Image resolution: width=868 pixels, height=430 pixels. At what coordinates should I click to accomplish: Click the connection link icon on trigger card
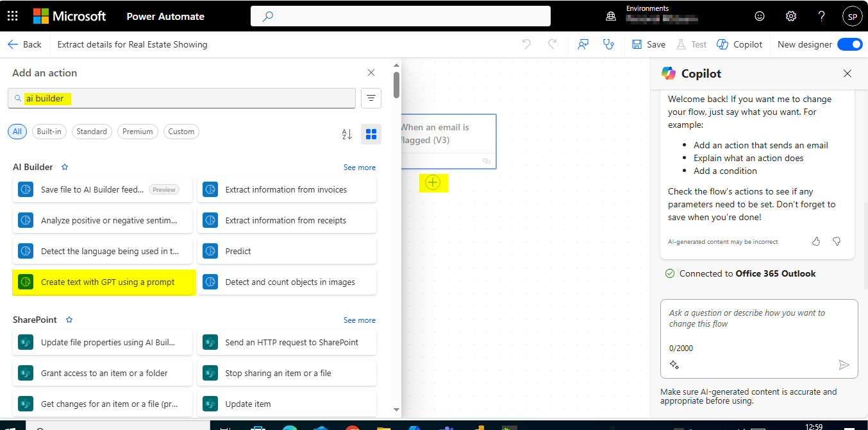click(x=487, y=161)
